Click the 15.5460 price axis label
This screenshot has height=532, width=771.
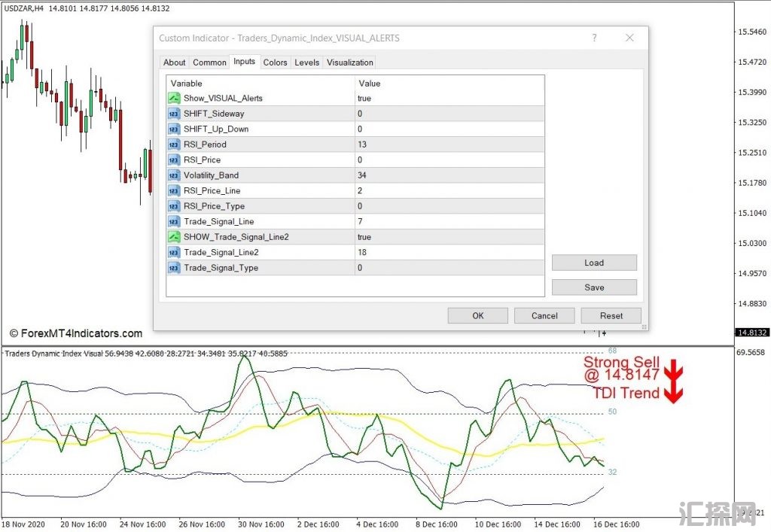tap(752, 32)
